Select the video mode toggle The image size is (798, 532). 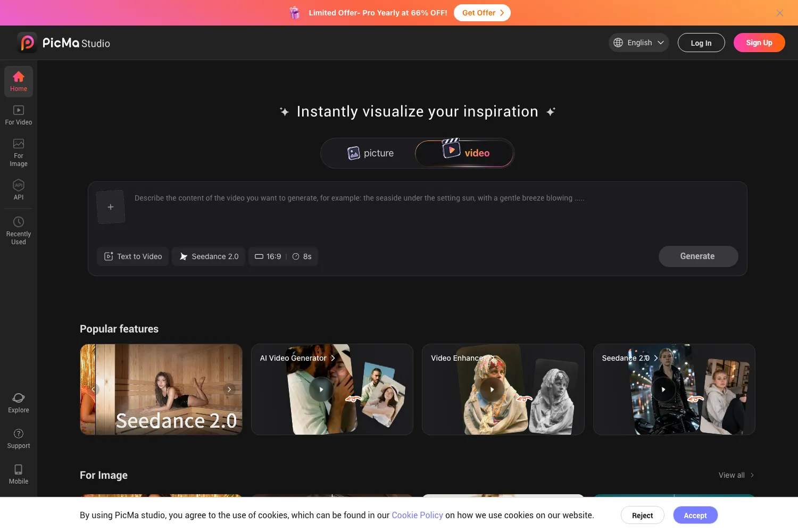pos(464,153)
